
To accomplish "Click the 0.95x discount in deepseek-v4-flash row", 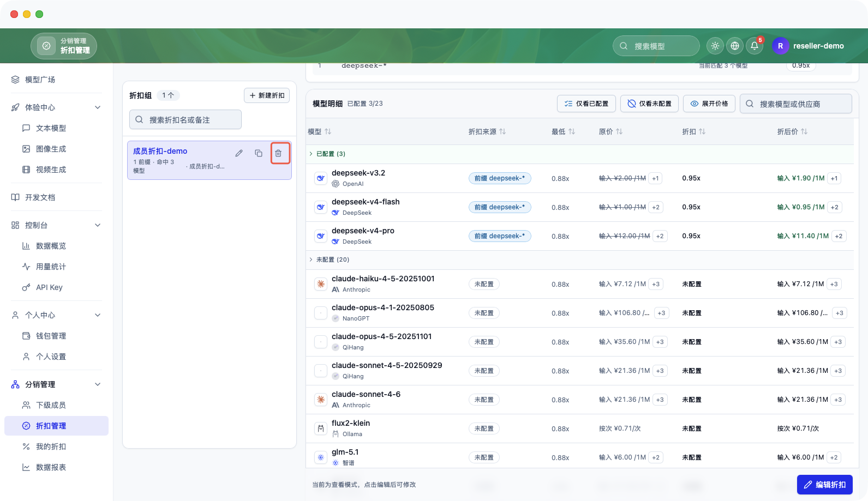I will 691,207.
